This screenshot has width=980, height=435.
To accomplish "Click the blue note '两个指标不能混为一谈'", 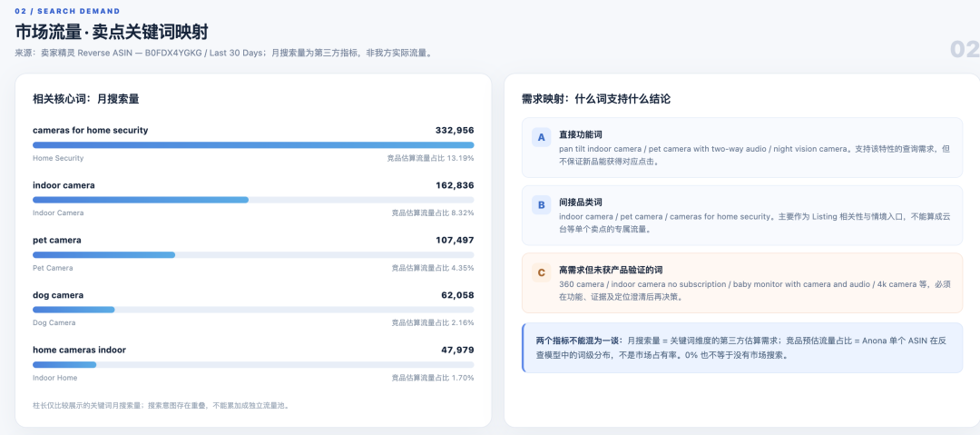I will [742, 348].
